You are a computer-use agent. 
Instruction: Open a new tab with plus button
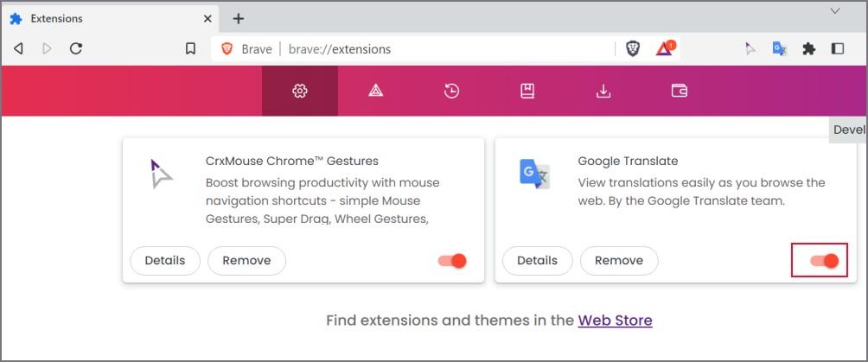pos(238,19)
